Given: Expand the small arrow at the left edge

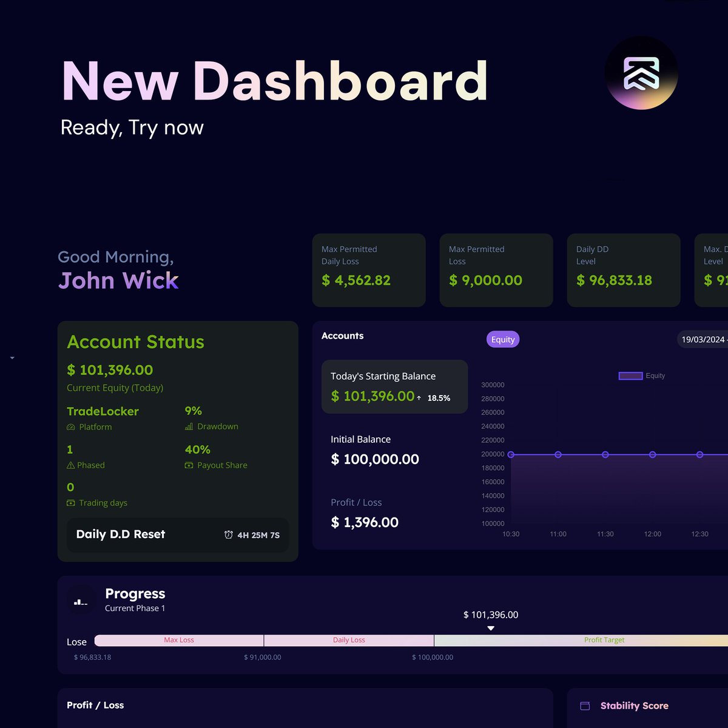Looking at the screenshot, I should [x=12, y=358].
